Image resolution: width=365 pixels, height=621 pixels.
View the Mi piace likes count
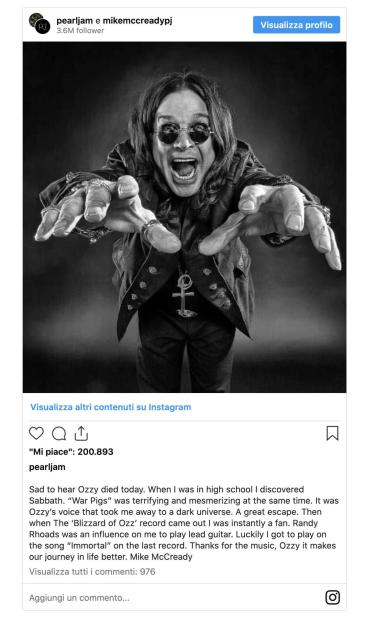coord(71,451)
